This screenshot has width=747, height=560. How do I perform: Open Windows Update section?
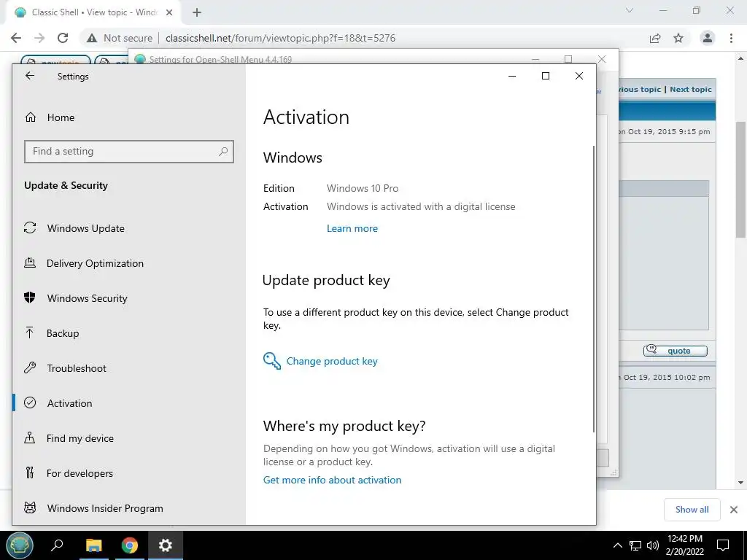click(x=128, y=228)
